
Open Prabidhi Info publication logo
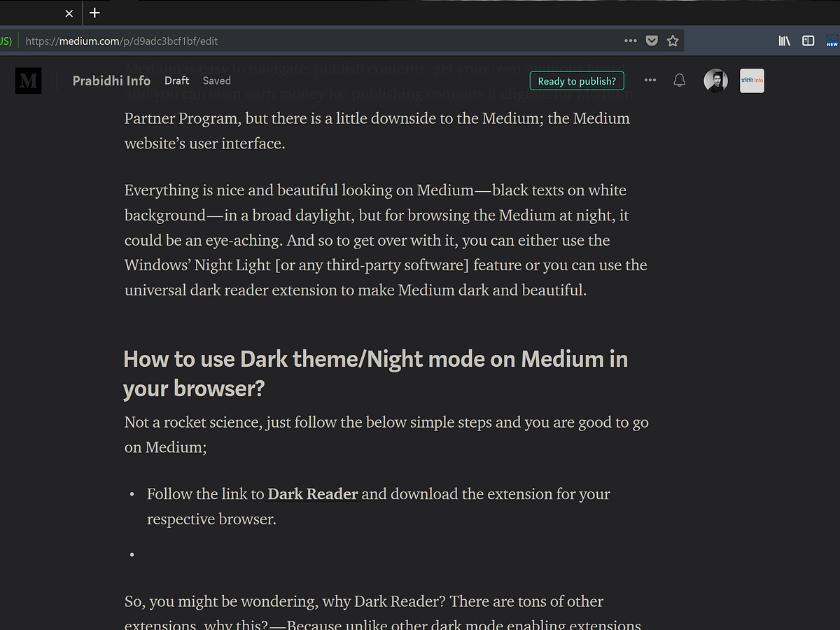point(752,80)
